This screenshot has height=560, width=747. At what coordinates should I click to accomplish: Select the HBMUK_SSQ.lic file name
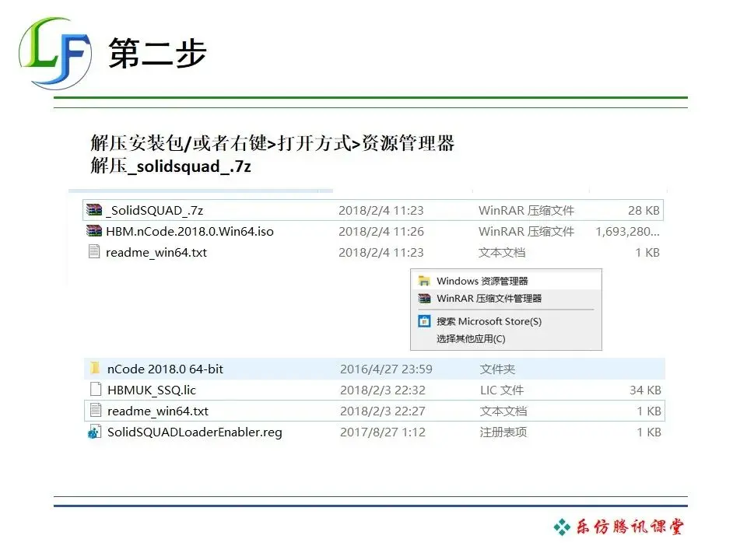point(152,390)
